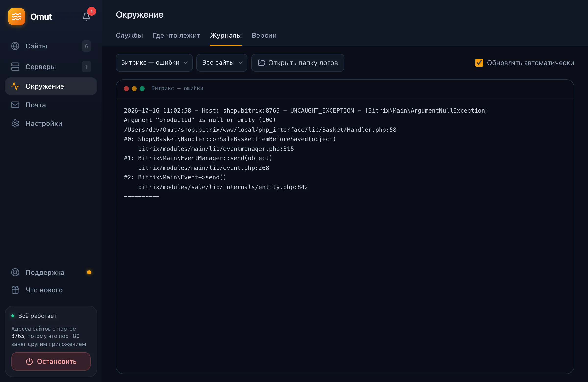588x382 pixels.
Task: Expand the Битрикс — ошибки dropdown
Action: coord(154,63)
